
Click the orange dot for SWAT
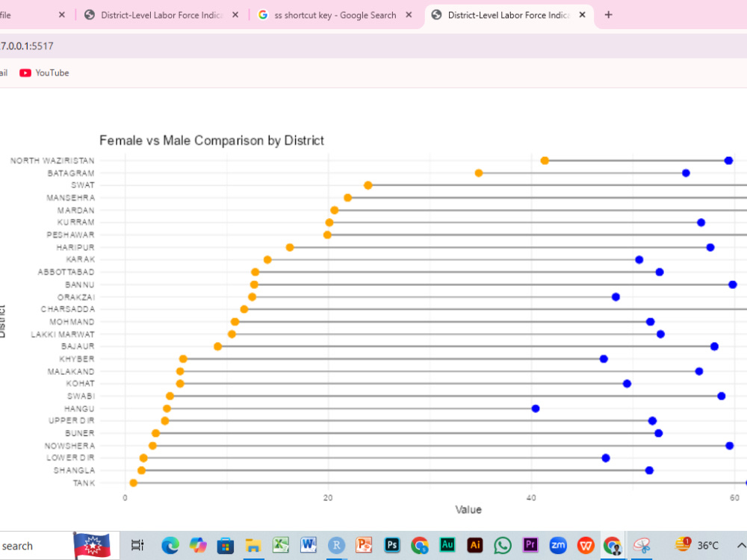click(x=368, y=185)
